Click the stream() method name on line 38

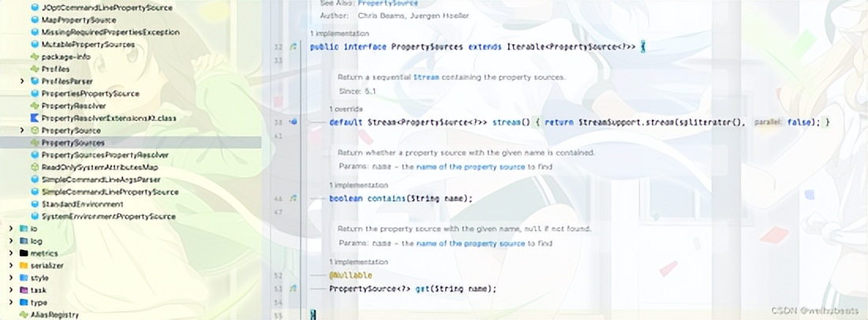509,122
